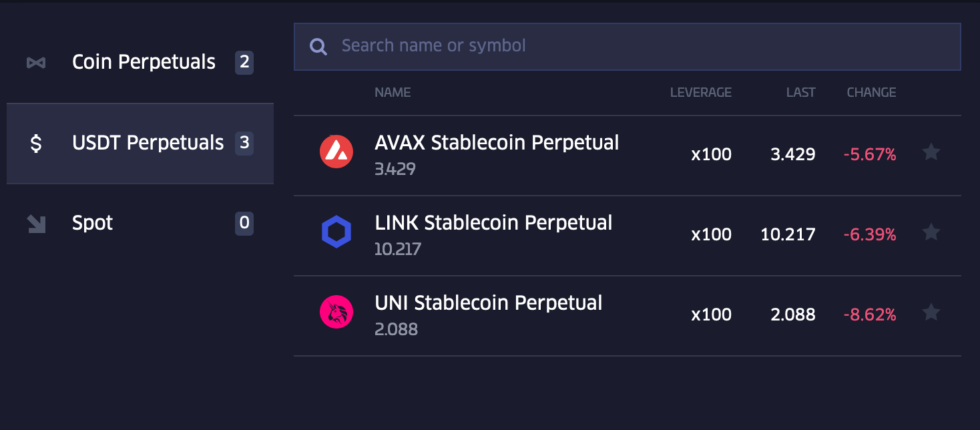Image resolution: width=980 pixels, height=430 pixels.
Task: Click the LINK blue hexagon icon
Action: 336,232
